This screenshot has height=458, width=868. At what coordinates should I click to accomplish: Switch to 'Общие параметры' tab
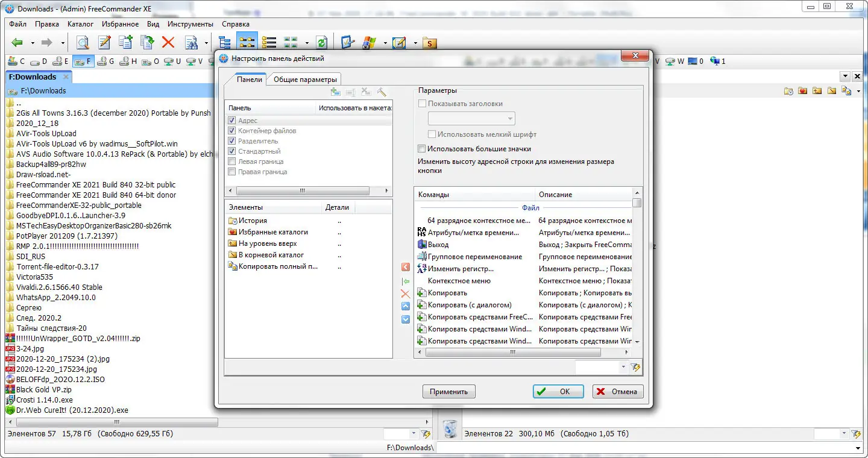point(305,79)
